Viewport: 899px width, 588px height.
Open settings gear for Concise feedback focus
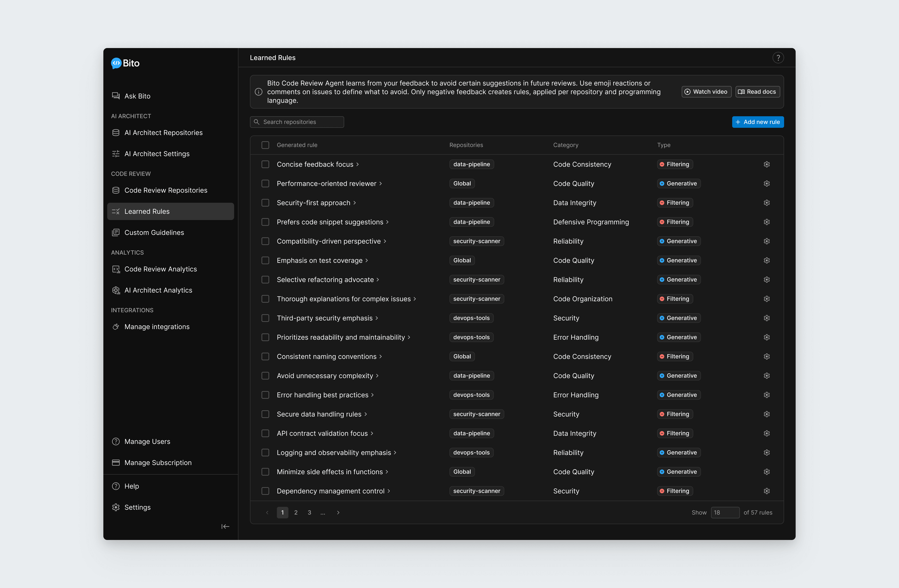click(x=766, y=164)
